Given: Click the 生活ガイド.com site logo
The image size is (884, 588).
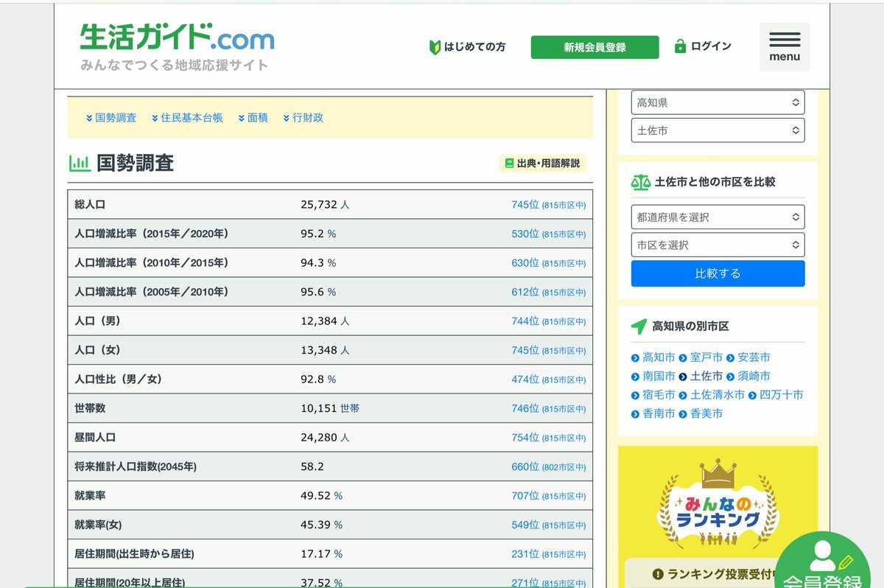Looking at the screenshot, I should (x=177, y=38).
